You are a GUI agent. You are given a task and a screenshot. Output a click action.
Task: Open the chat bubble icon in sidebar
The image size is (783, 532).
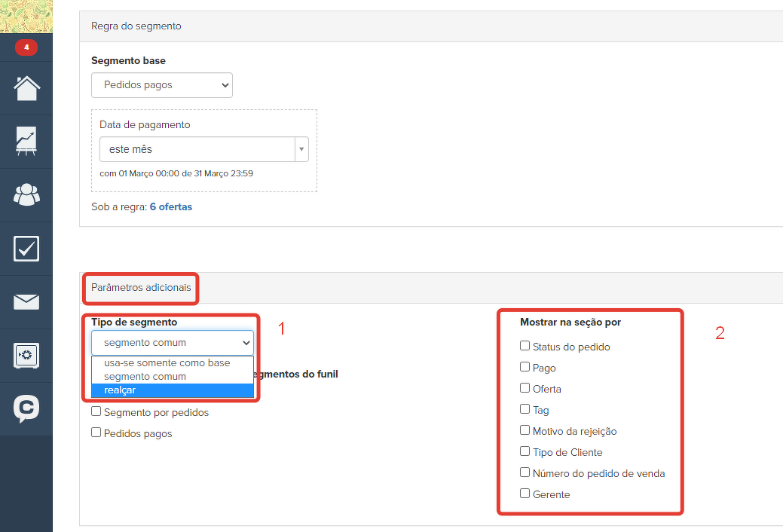(x=26, y=408)
